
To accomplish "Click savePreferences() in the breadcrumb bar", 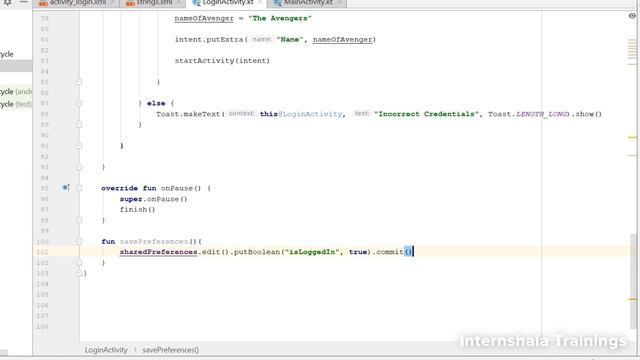I will (x=171, y=350).
